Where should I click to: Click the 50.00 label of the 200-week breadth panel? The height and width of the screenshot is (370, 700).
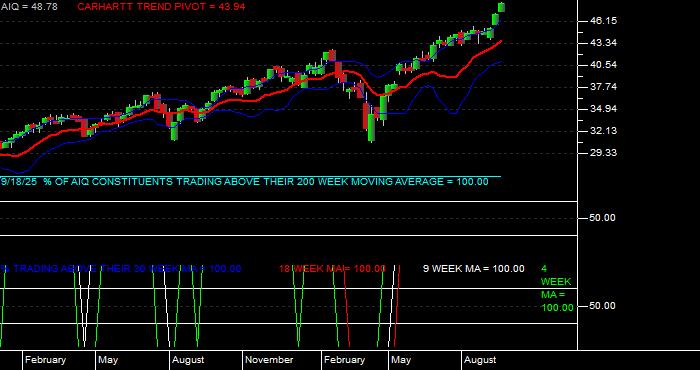point(603,218)
